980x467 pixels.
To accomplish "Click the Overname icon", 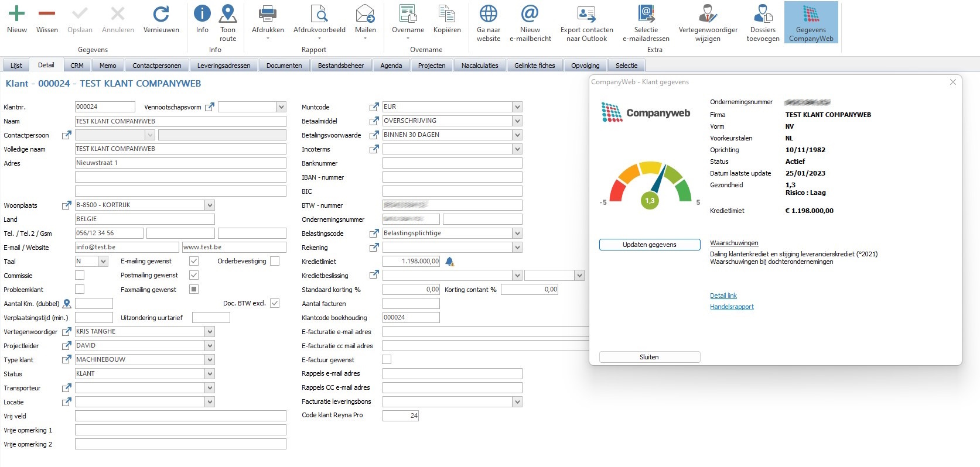I will click(408, 13).
